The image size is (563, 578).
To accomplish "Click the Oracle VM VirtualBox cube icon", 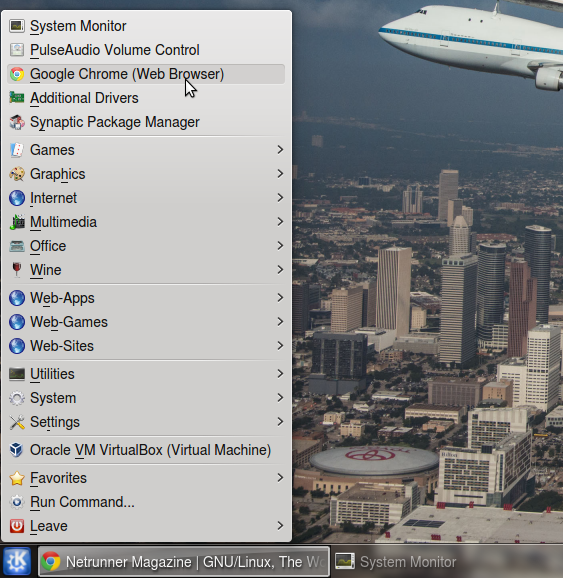I will (17, 450).
